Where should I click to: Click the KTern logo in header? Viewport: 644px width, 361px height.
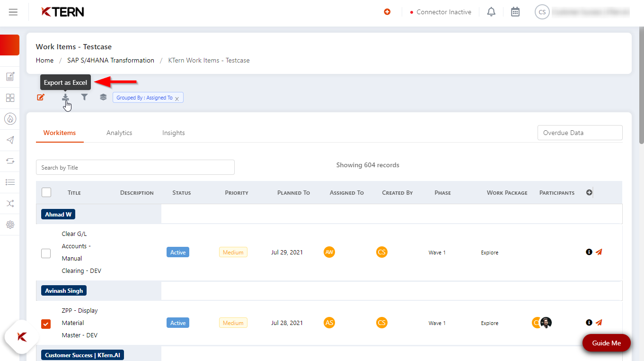coord(62,12)
